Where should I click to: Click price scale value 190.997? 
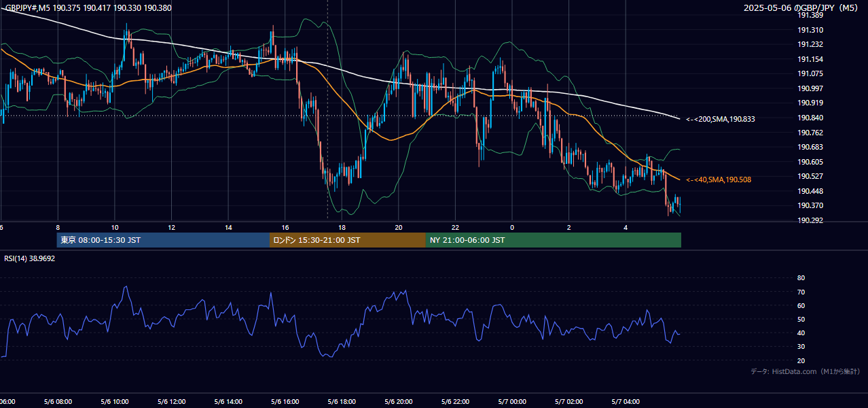click(x=810, y=88)
